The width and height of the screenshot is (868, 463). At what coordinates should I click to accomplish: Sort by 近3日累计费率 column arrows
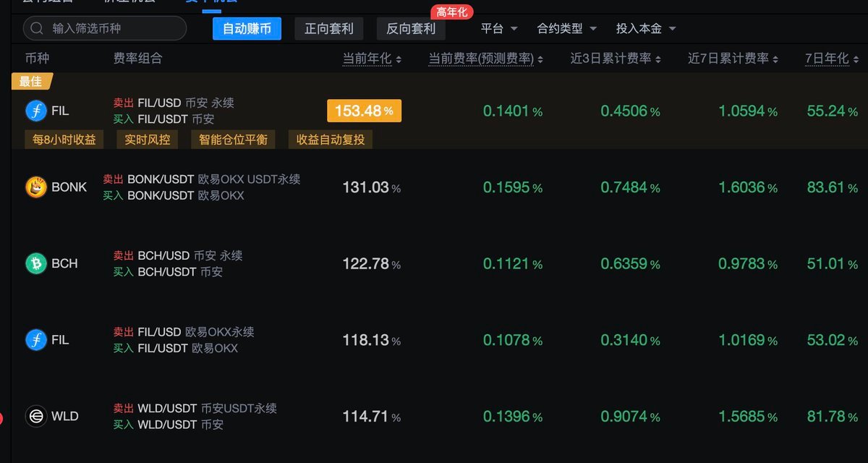click(658, 59)
